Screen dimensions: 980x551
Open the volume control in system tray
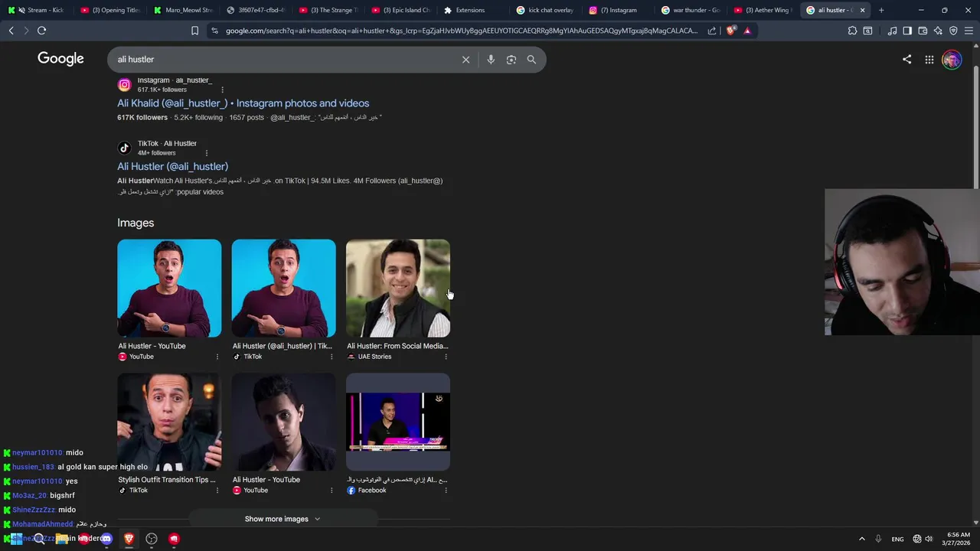tap(929, 539)
